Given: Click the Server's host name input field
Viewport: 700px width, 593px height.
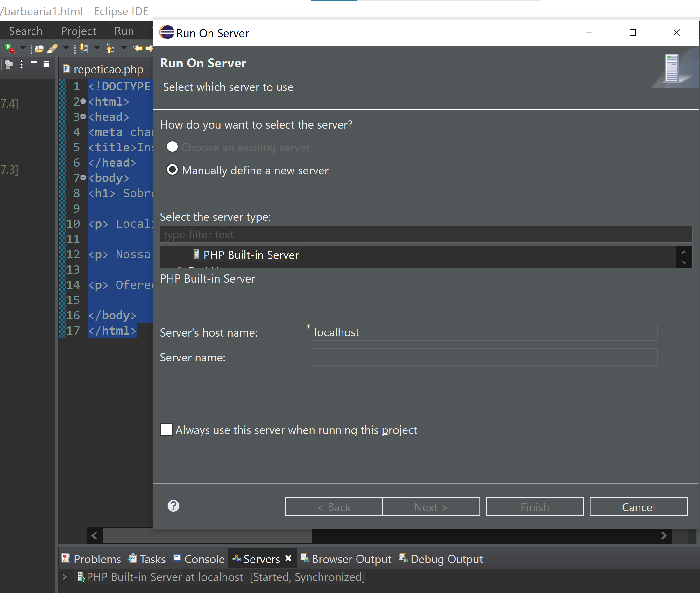Looking at the screenshot, I should [484, 332].
